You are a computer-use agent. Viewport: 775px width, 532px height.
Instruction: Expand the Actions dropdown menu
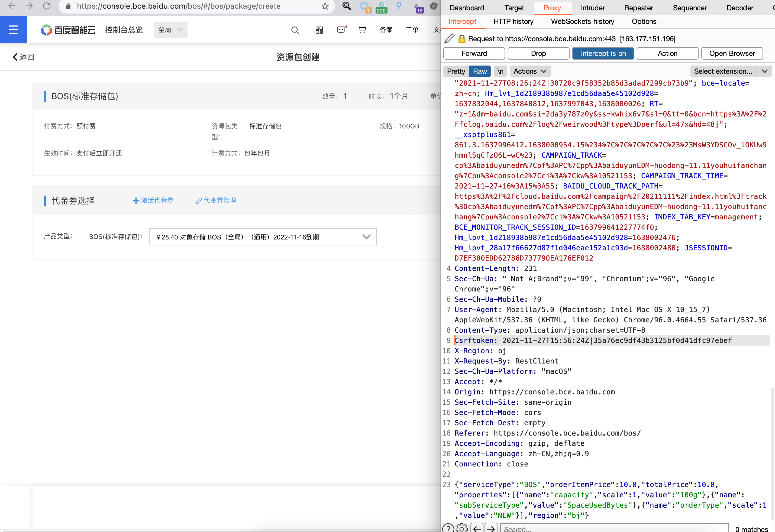530,71
